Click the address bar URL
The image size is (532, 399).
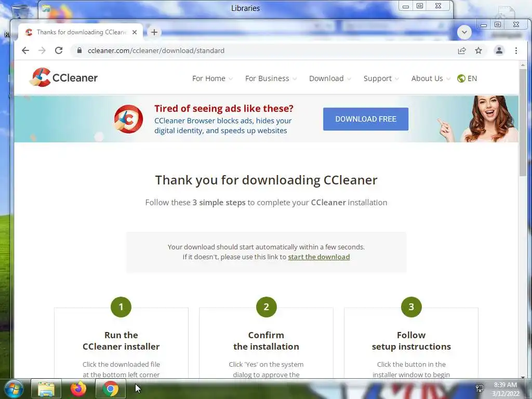click(x=156, y=50)
